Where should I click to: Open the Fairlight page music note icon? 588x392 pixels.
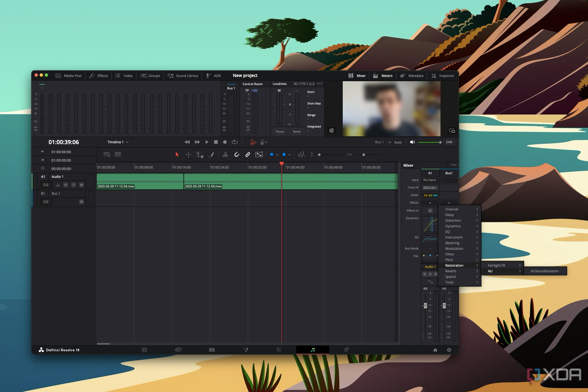tap(313, 350)
